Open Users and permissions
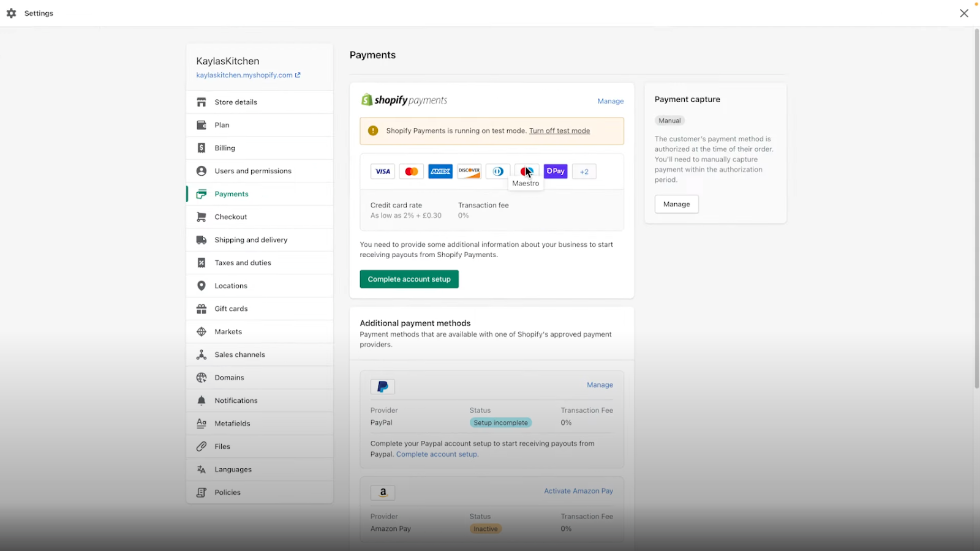Image resolution: width=980 pixels, height=551 pixels. point(260,171)
